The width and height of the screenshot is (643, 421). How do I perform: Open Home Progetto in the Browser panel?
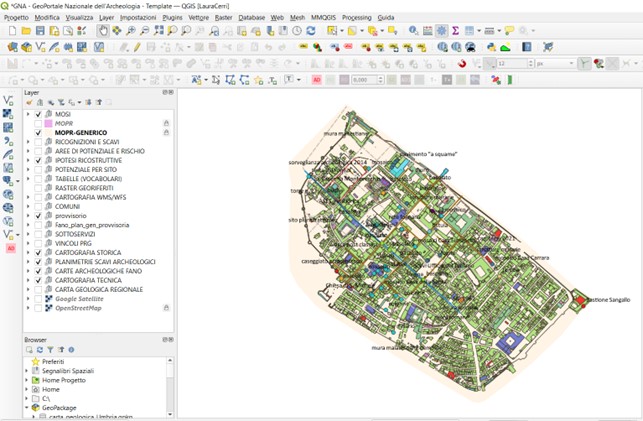pyautogui.click(x=64, y=380)
